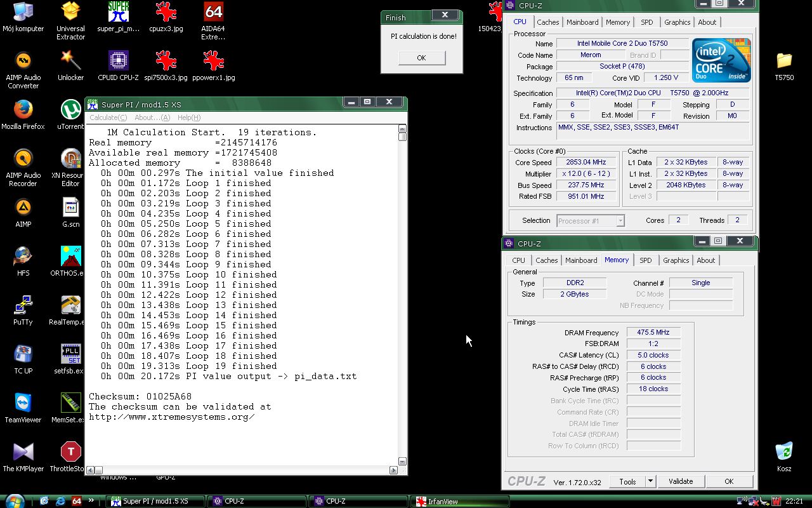Launch MemSet desktop icon
The image size is (812, 508).
[70, 408]
